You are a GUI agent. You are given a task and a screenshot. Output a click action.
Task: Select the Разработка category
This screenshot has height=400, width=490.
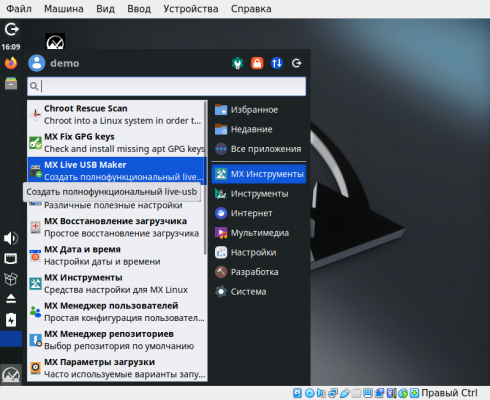pos(259,272)
